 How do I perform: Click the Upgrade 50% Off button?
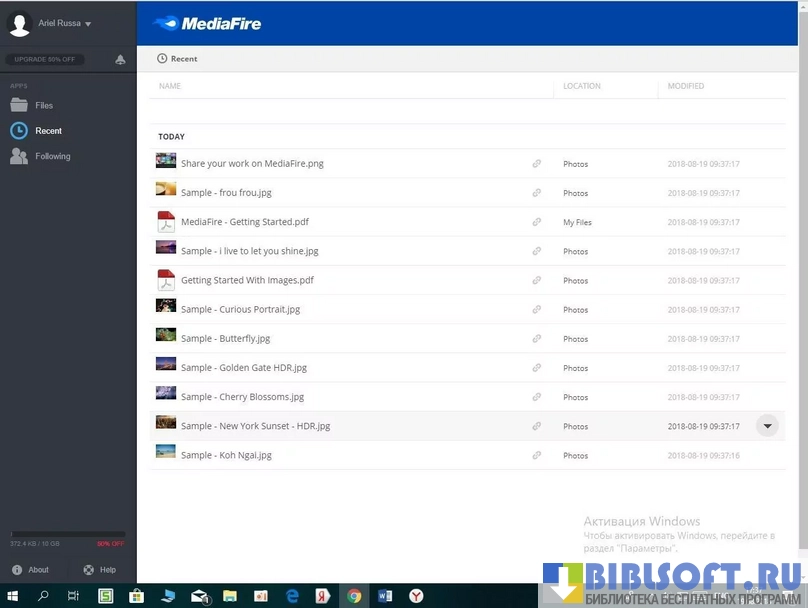(45, 60)
